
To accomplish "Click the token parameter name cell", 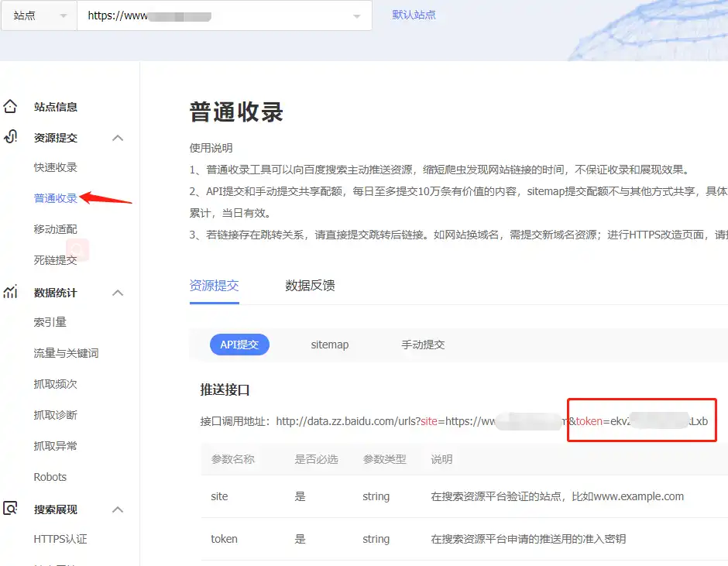I will pyautogui.click(x=224, y=539).
